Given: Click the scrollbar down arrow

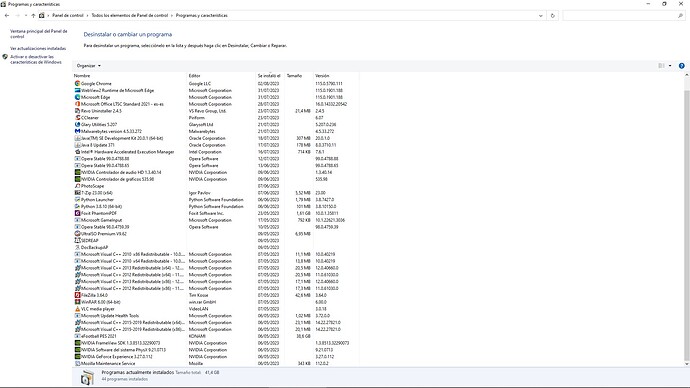Looking at the screenshot, I should click(x=686, y=364).
